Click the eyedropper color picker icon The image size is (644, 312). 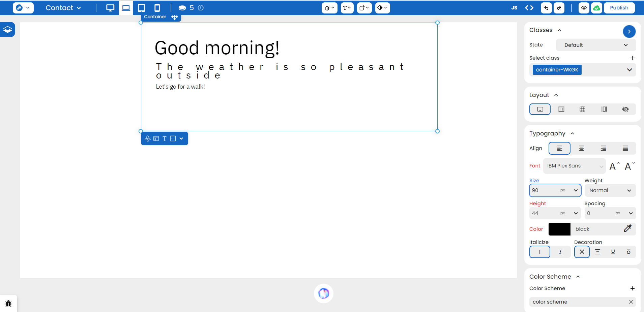pos(627,229)
